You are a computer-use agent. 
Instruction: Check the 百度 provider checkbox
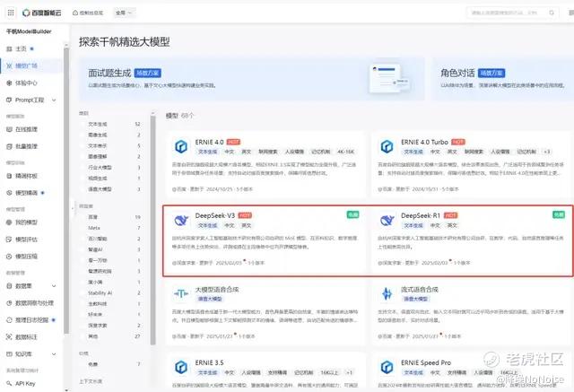83,217
